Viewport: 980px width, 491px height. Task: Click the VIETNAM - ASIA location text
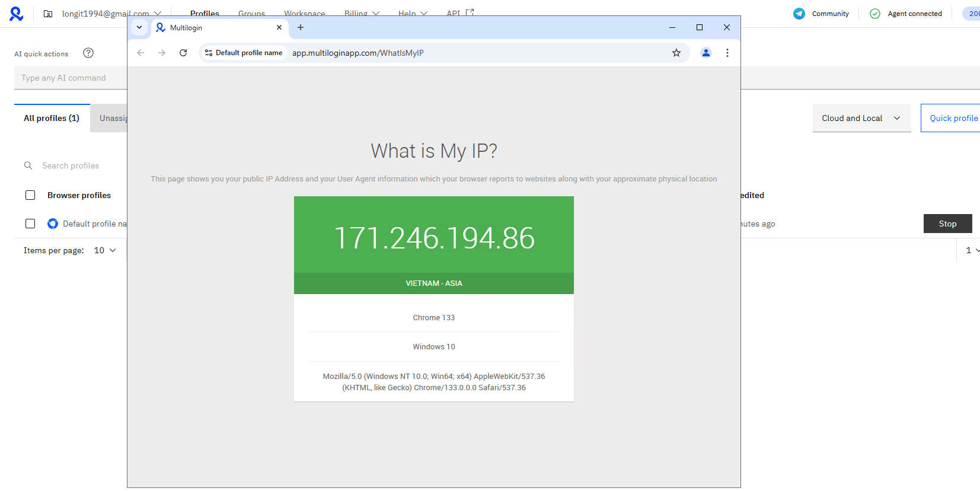point(434,283)
